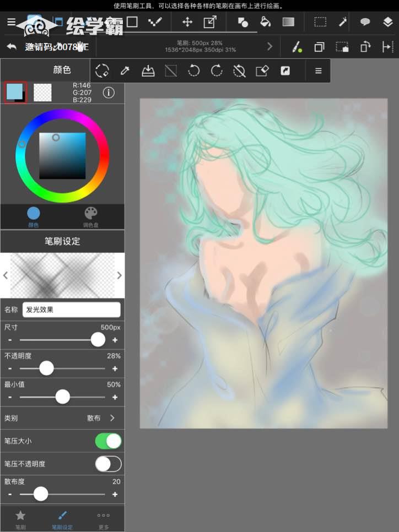Click the 最小值 slider handle
This screenshot has width=399, height=532.
(62, 397)
